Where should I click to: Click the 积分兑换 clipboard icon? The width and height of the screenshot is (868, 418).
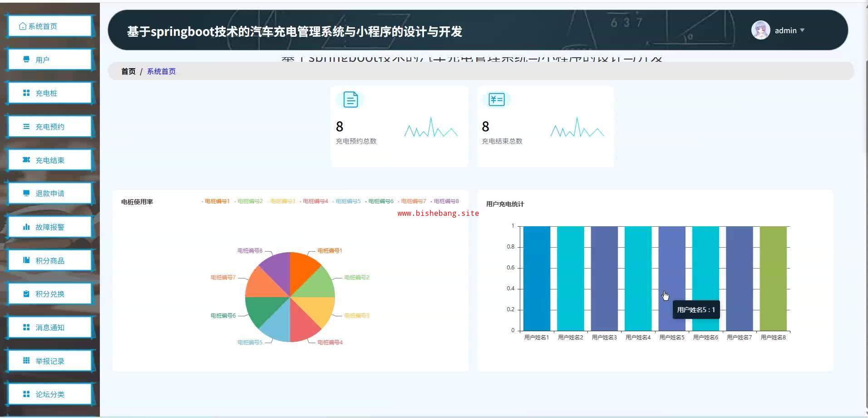click(26, 294)
